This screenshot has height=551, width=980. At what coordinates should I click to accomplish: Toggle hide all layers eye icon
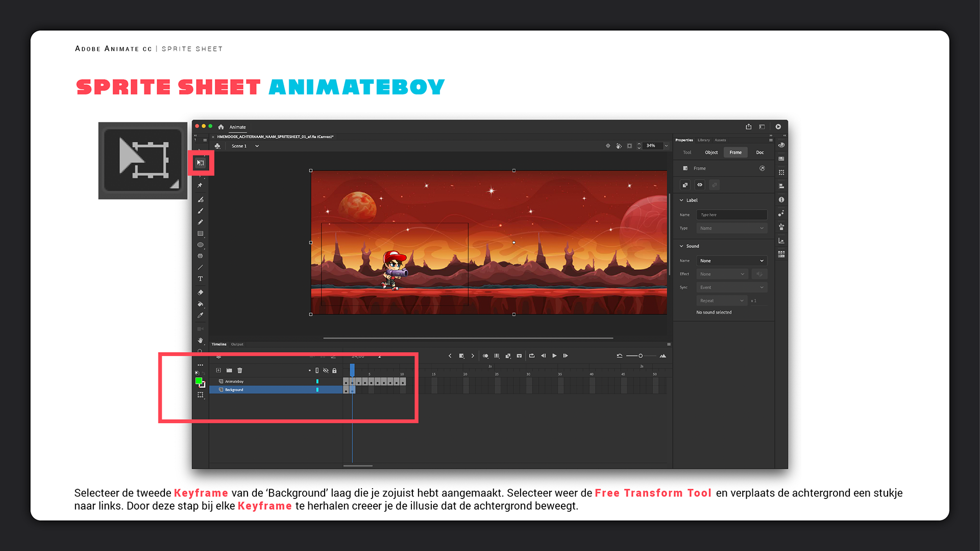[326, 370]
